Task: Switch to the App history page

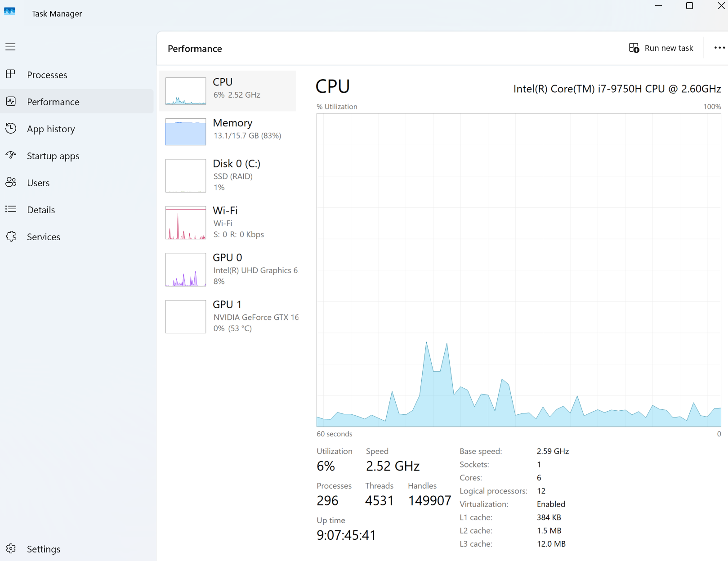Action: coord(77,129)
